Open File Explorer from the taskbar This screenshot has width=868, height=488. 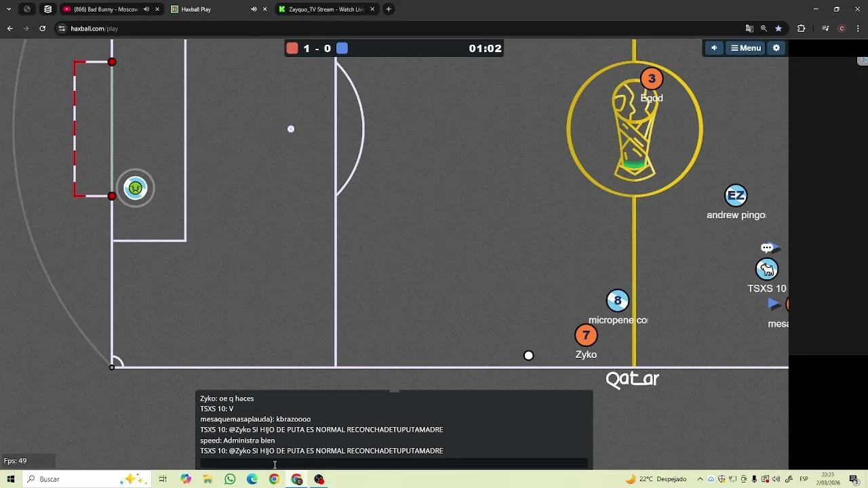coord(208,479)
